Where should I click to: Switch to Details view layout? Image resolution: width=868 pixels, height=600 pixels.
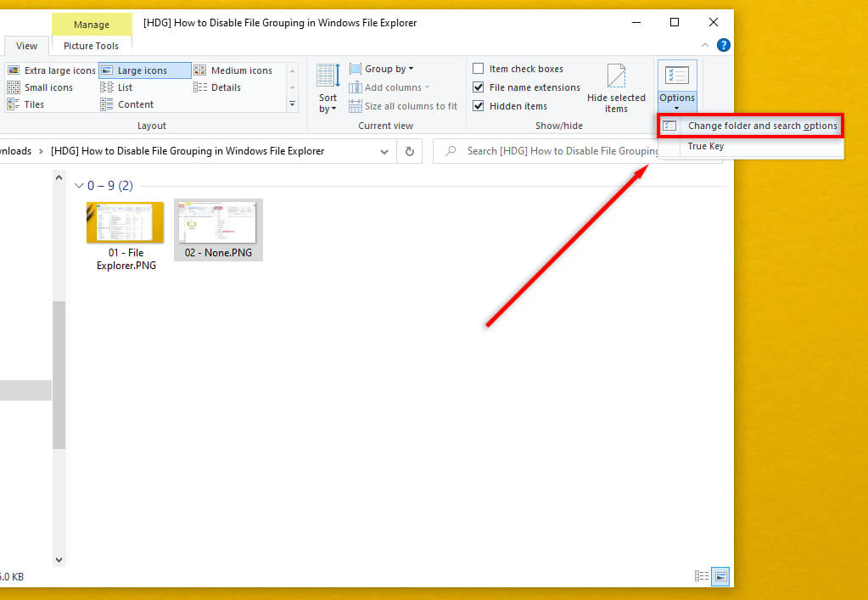217,87
